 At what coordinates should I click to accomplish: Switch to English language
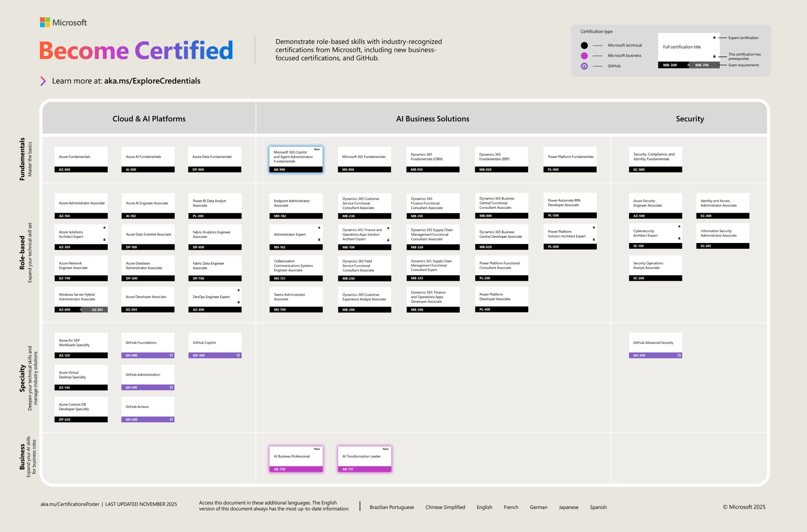tap(484, 507)
